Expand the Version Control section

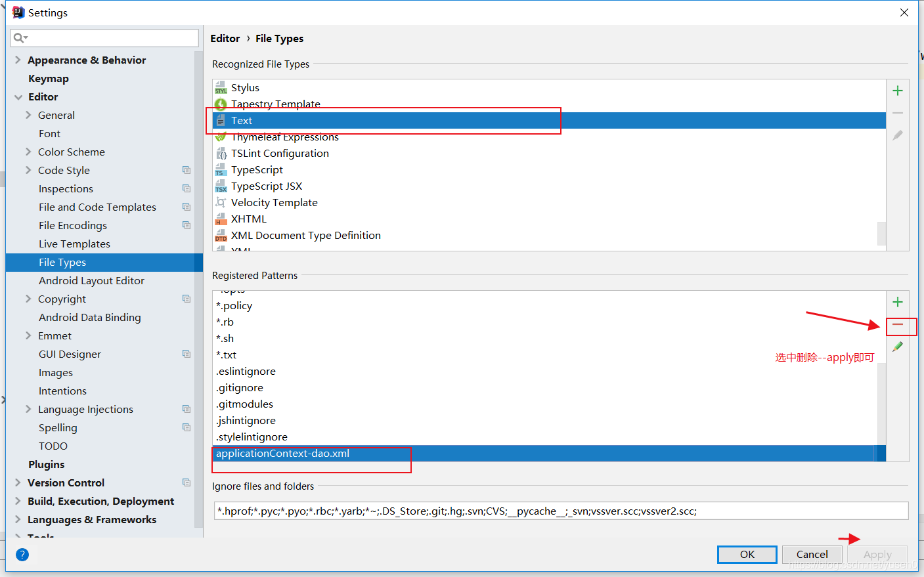tap(18, 482)
